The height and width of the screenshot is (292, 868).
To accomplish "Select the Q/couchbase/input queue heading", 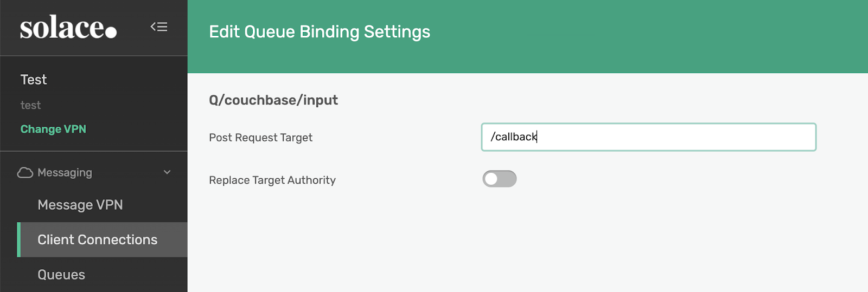I will [273, 100].
